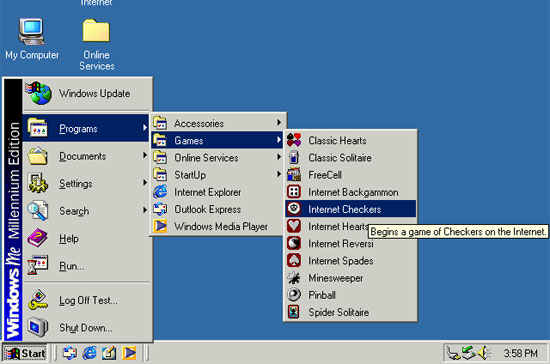550x364 pixels.
Task: Click the Help label in Start menu
Action: click(x=69, y=238)
